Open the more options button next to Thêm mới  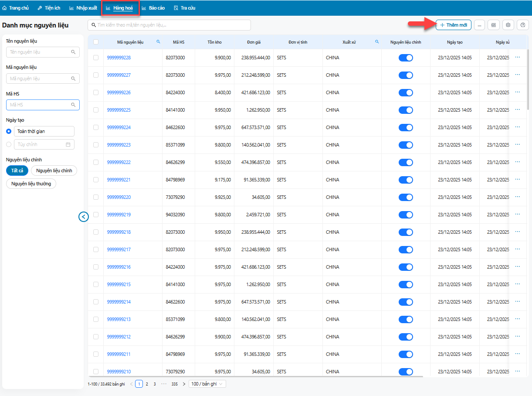[x=479, y=25]
